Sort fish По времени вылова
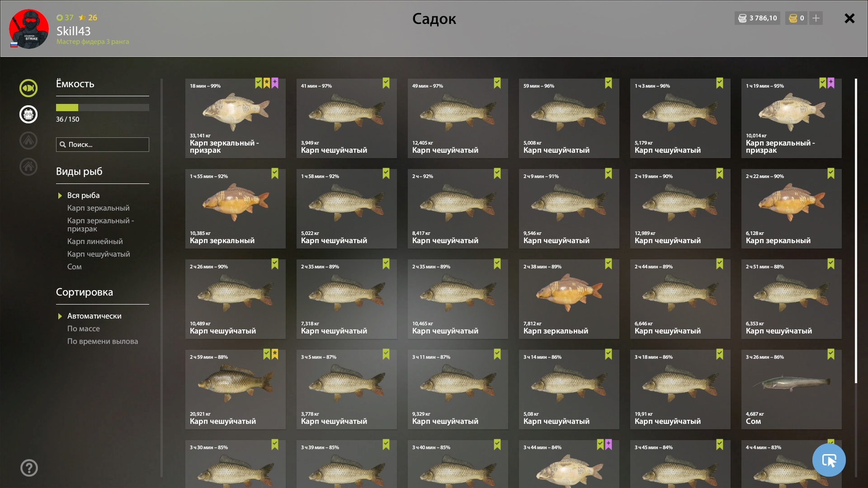The height and width of the screenshot is (488, 868). [103, 341]
